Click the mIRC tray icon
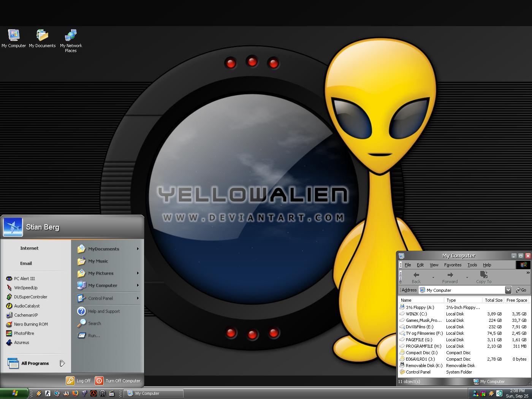The image size is (532, 399). click(x=483, y=393)
